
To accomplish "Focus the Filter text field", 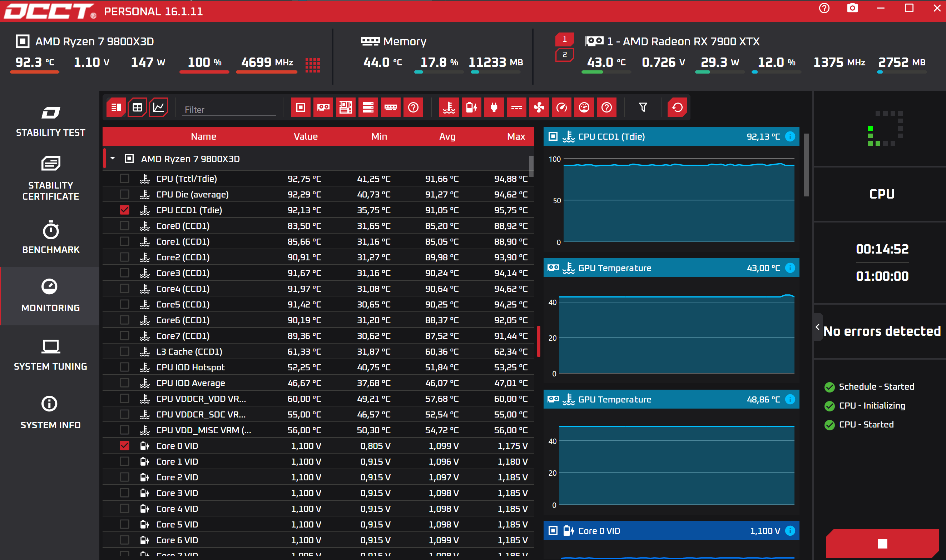I will coord(229,110).
